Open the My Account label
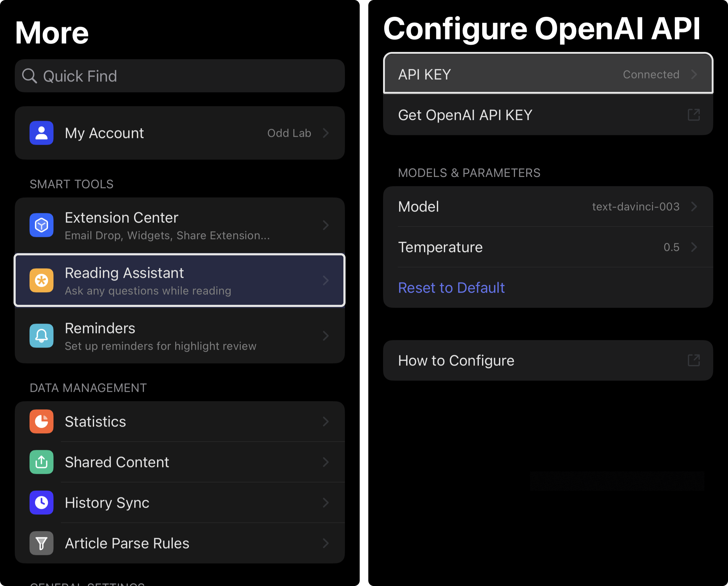The width and height of the screenshot is (728, 586). pyautogui.click(x=104, y=133)
